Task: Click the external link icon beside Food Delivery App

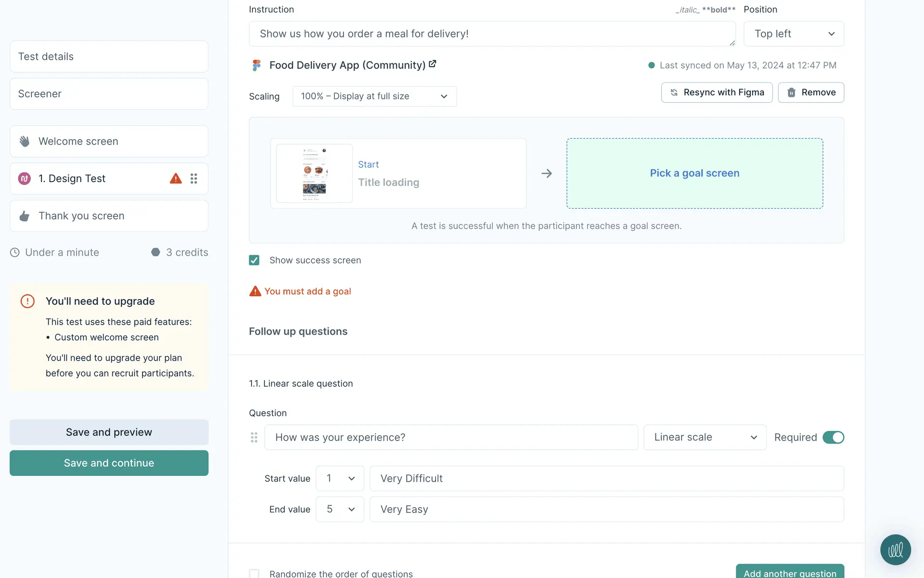Action: 432,64
